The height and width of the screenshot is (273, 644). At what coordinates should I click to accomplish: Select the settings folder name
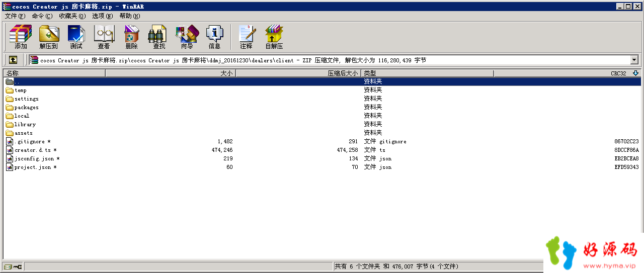[26, 99]
